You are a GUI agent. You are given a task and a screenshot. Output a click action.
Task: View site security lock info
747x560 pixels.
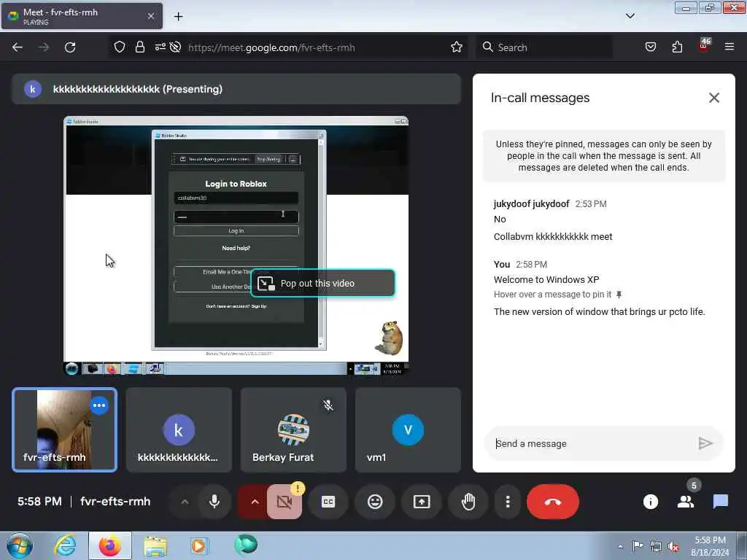click(139, 47)
